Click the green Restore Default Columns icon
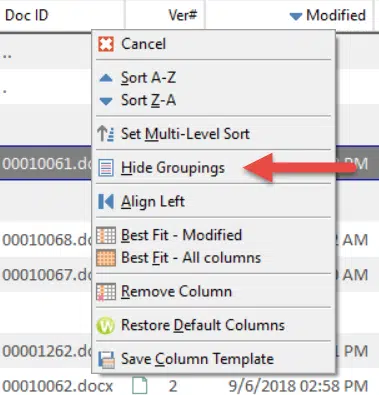 pos(106,326)
